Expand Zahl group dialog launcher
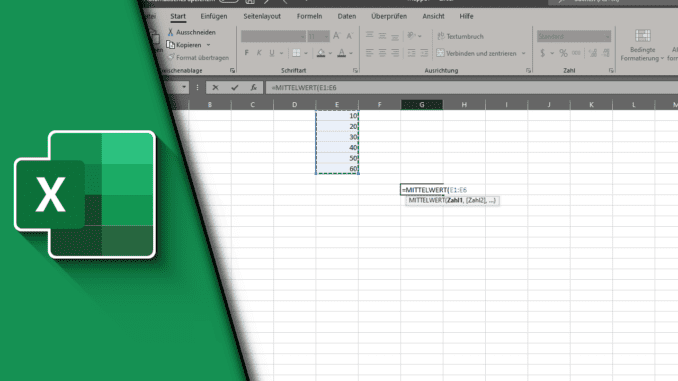This screenshot has width=678, height=381. point(611,70)
